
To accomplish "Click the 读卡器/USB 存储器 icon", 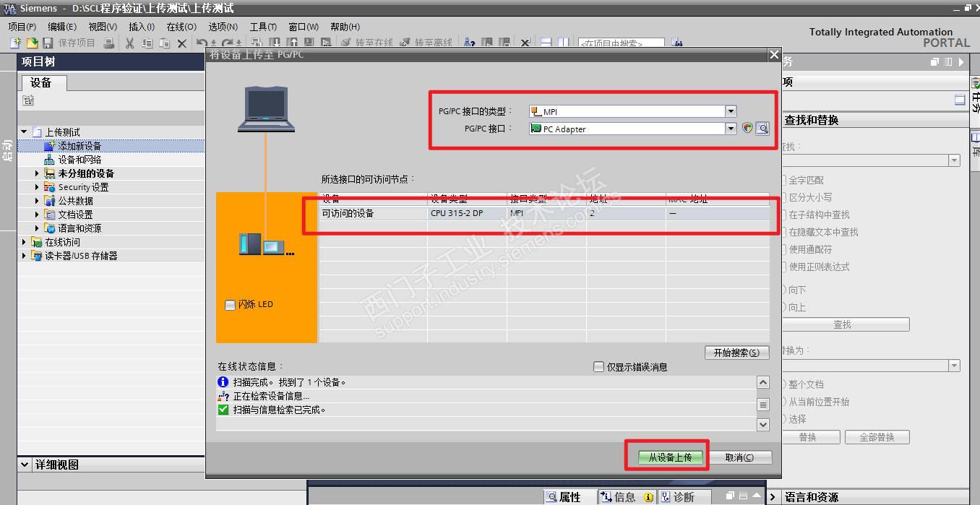I will point(36,256).
